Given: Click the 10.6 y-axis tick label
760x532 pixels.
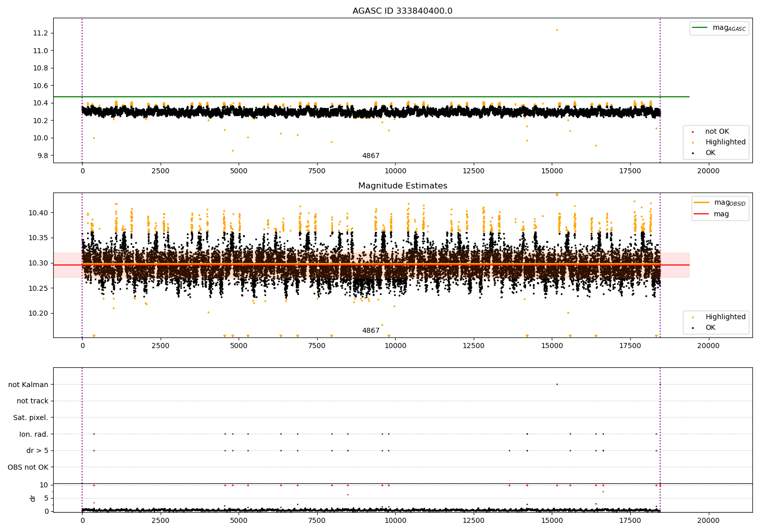Looking at the screenshot, I should 41,86.
